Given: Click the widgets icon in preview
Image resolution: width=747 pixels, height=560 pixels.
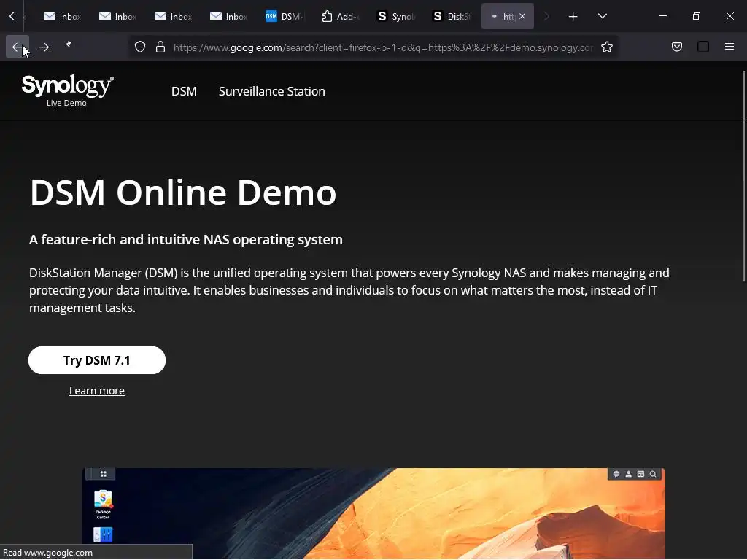Looking at the screenshot, I should pyautogui.click(x=640, y=474).
